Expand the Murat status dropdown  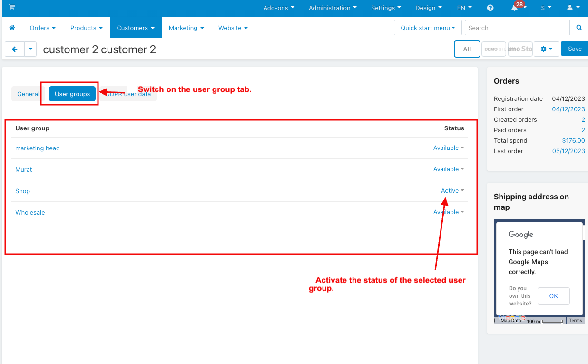pyautogui.click(x=448, y=169)
